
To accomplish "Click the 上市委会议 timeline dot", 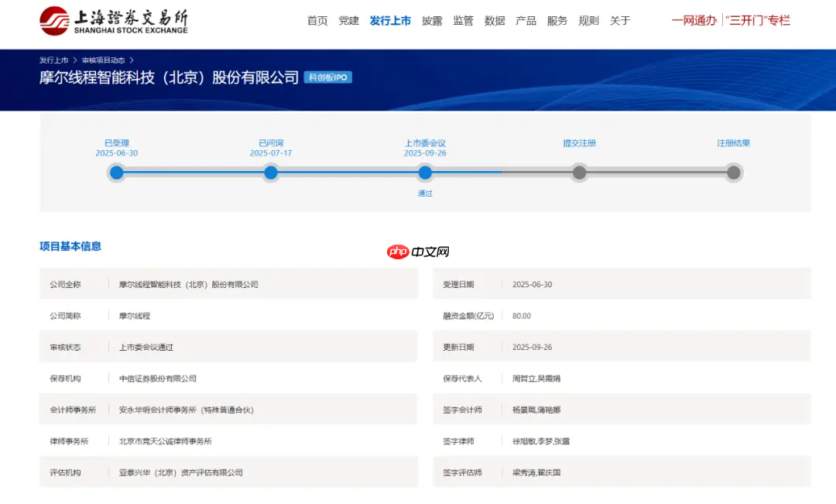I will point(425,173).
